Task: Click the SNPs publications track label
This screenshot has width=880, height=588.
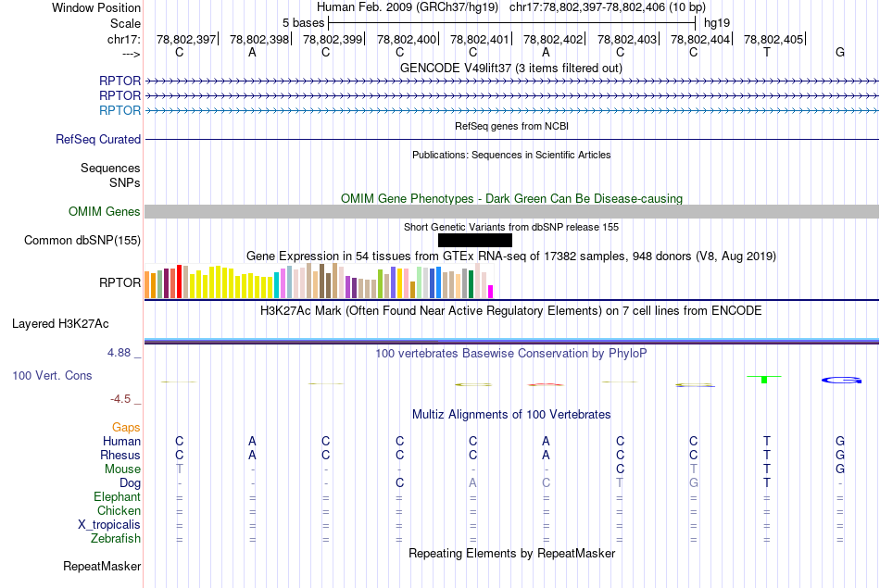Action: click(125, 182)
